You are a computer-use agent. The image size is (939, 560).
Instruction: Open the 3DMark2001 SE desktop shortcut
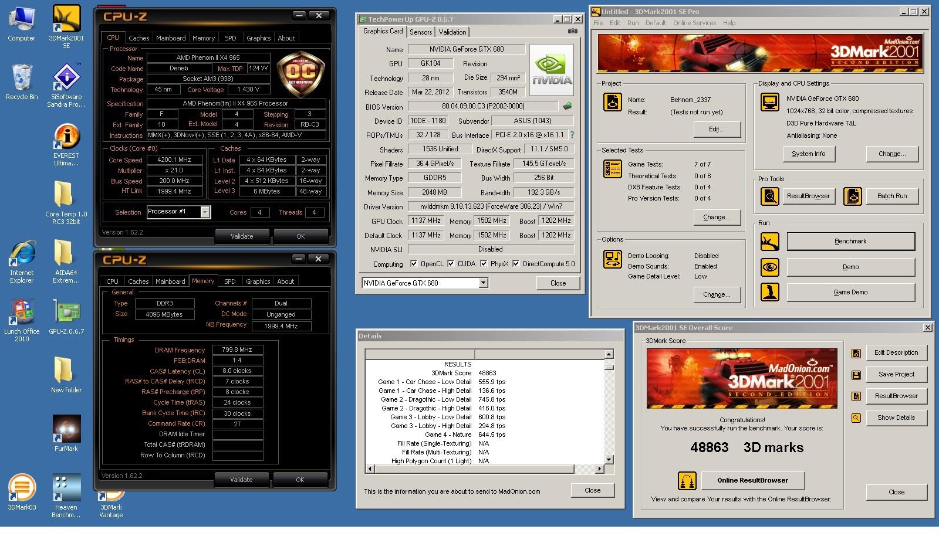coord(66,26)
